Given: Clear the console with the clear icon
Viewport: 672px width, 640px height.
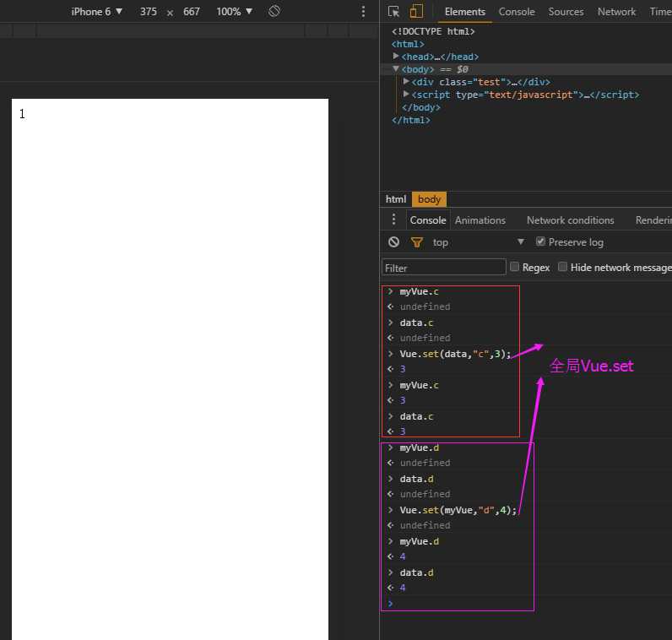Looking at the screenshot, I should click(x=393, y=242).
